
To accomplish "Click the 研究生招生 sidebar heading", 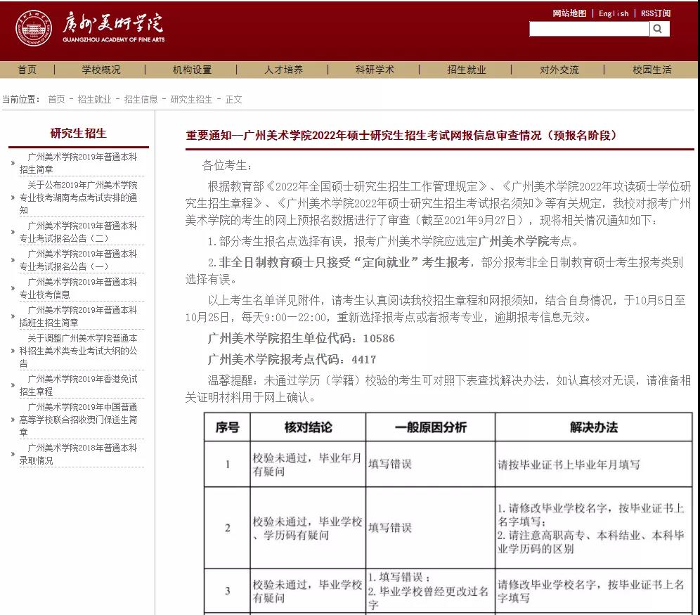I will tap(78, 133).
